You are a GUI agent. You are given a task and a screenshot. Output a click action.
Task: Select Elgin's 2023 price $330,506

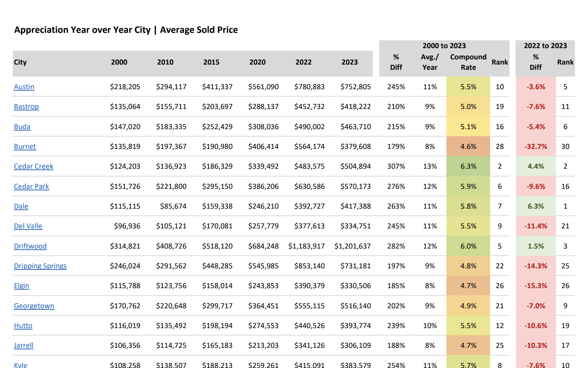(x=356, y=286)
